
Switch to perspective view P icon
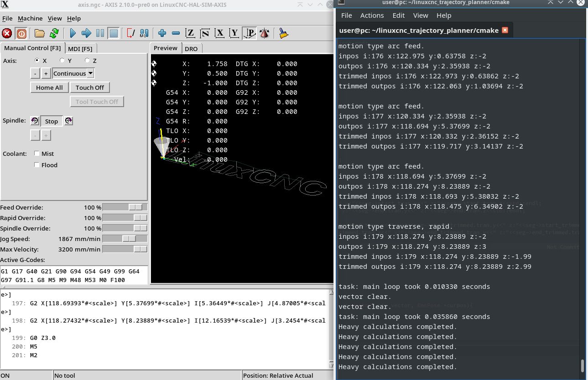click(249, 33)
